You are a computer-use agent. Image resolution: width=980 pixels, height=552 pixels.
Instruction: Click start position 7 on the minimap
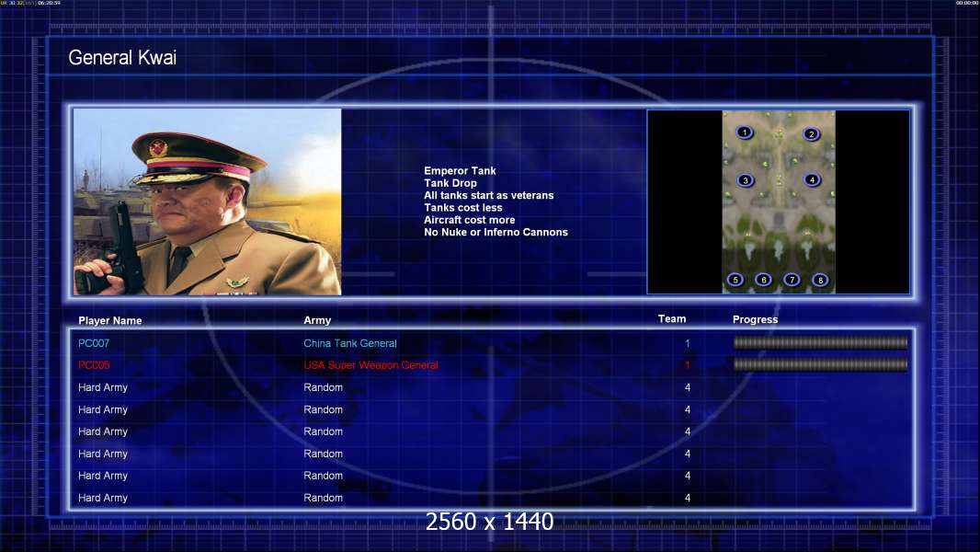click(x=792, y=280)
